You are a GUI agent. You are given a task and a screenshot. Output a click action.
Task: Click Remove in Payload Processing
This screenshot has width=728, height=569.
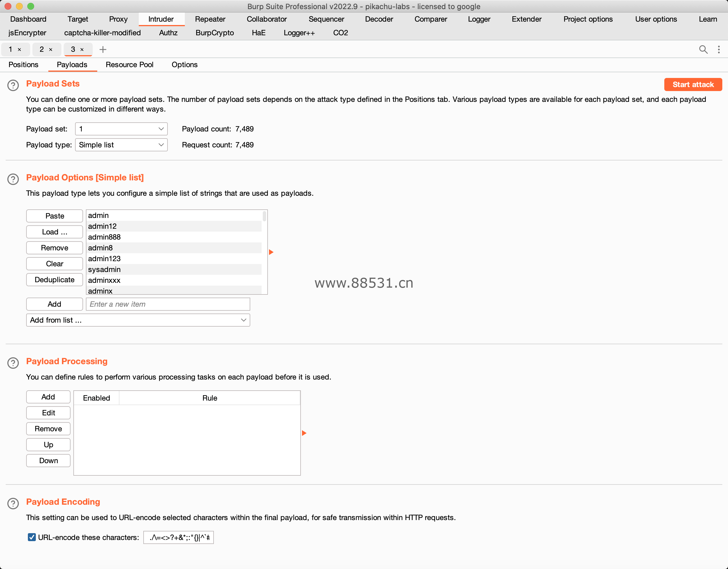[48, 428]
